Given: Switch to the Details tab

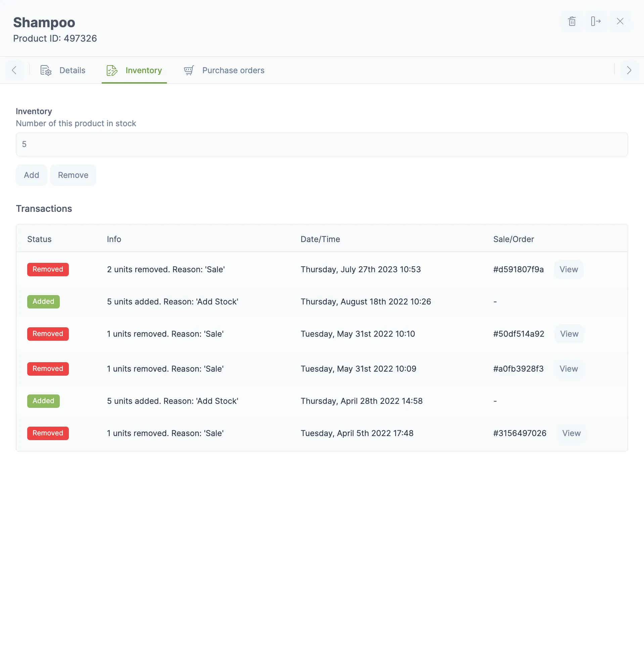Looking at the screenshot, I should 72,70.
